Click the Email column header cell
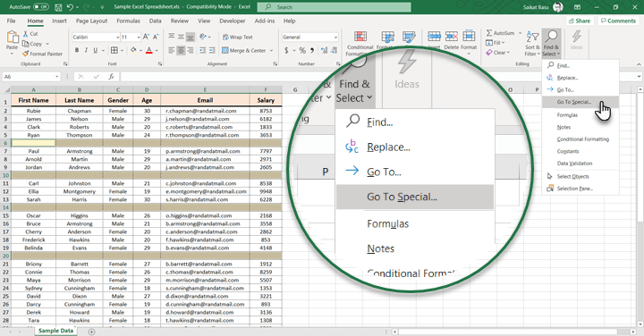This screenshot has height=336, width=644. pyautogui.click(x=205, y=100)
